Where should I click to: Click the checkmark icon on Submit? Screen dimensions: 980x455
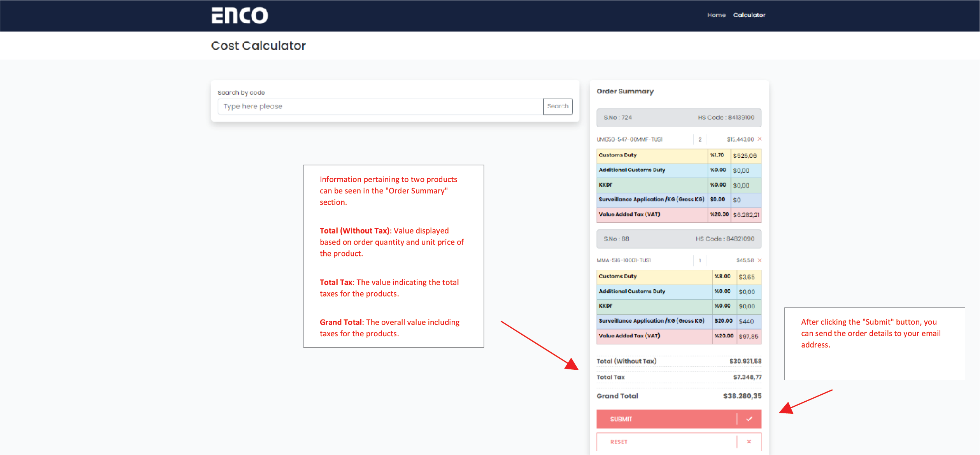coord(749,419)
